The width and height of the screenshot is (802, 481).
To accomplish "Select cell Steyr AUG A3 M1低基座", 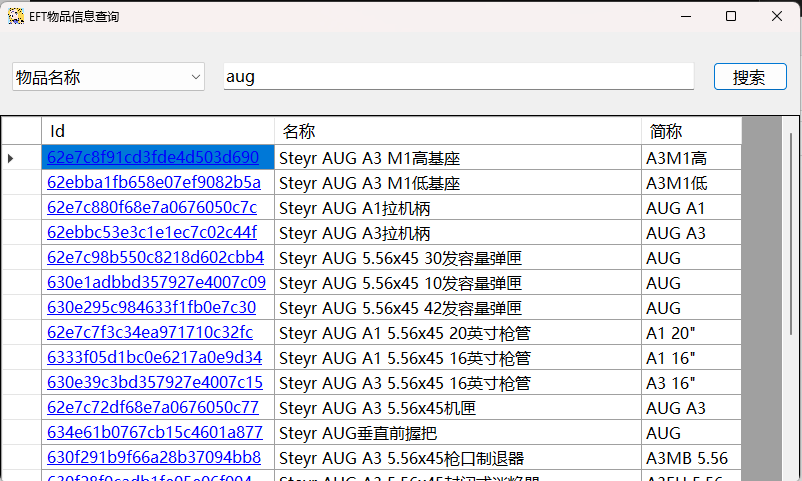I will tap(458, 183).
